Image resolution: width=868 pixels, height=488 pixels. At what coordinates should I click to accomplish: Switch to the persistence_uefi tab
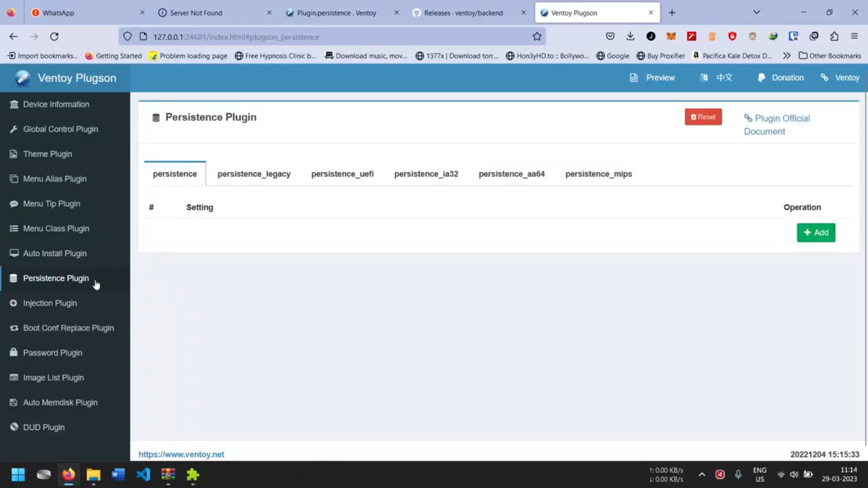click(342, 174)
